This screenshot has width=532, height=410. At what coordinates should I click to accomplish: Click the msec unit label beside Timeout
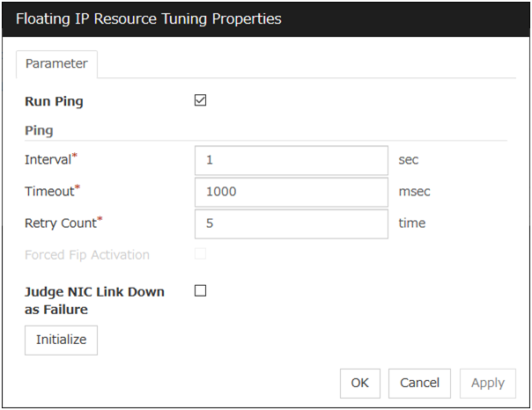(414, 191)
